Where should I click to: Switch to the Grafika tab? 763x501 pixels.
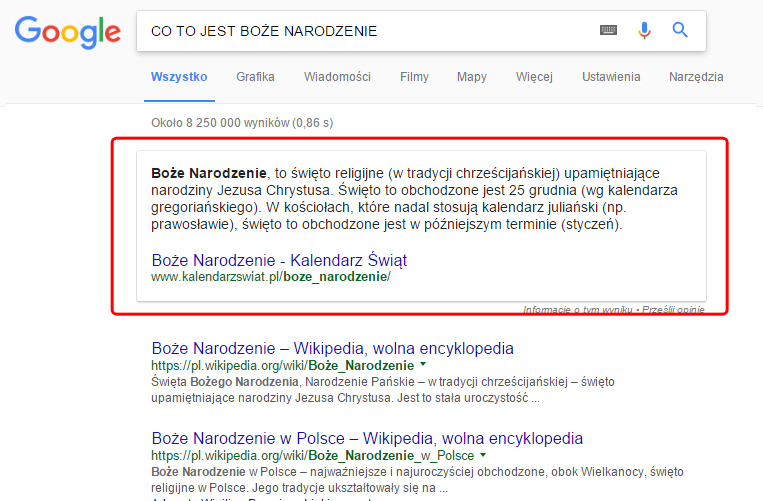pos(255,77)
